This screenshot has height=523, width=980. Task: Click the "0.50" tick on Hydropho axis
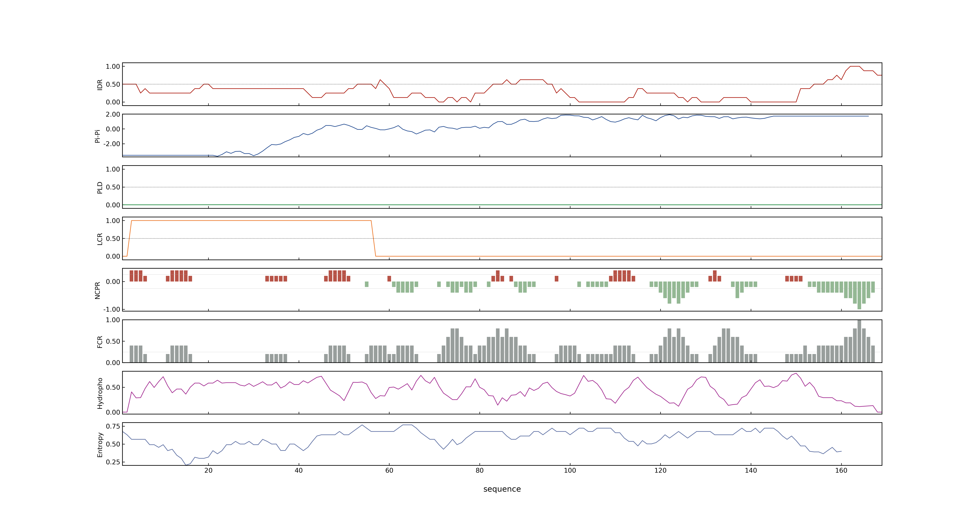[x=113, y=387]
